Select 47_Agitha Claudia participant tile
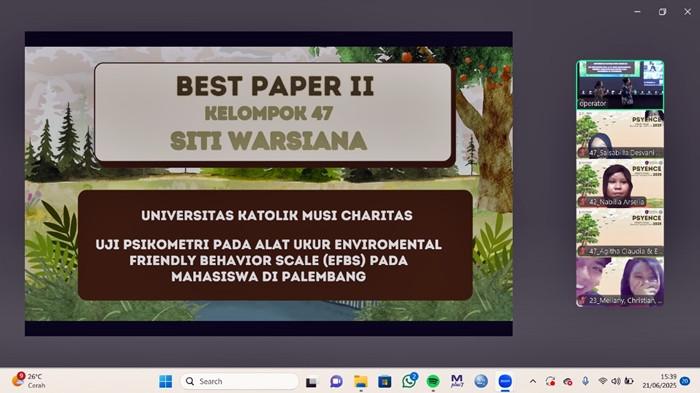This screenshot has width=700, height=393. (x=620, y=233)
